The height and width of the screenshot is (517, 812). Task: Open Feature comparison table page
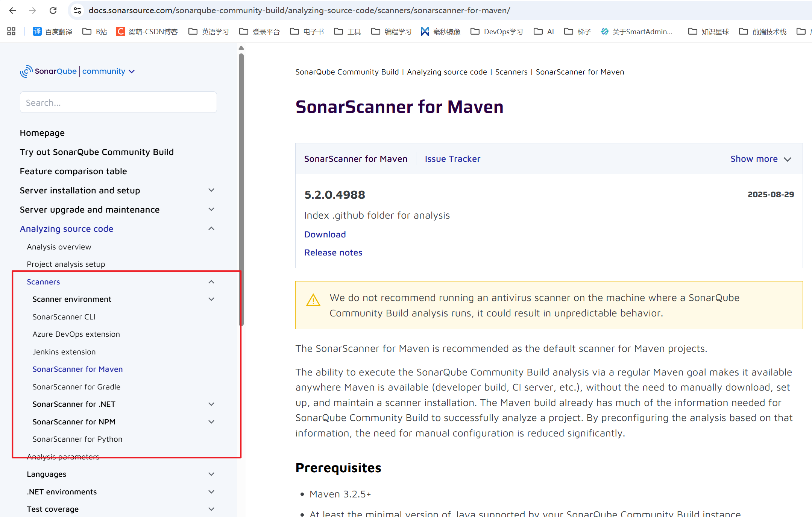73,171
